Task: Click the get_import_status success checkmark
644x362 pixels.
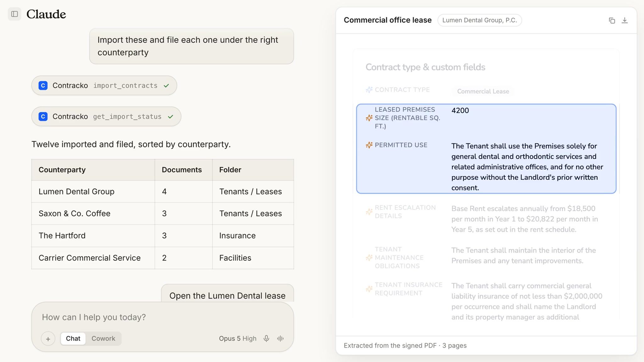Action: 170,117
